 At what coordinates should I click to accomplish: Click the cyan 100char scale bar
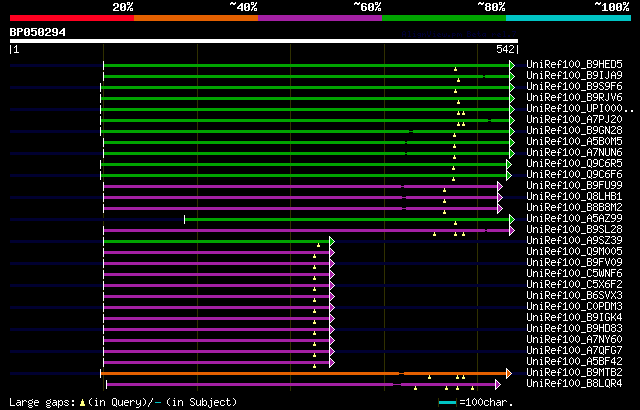tap(447, 403)
